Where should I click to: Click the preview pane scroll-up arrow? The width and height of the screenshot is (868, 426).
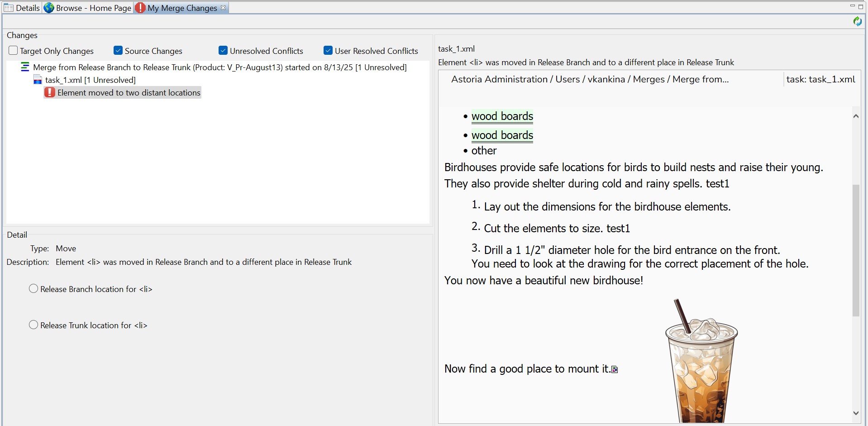coord(855,116)
